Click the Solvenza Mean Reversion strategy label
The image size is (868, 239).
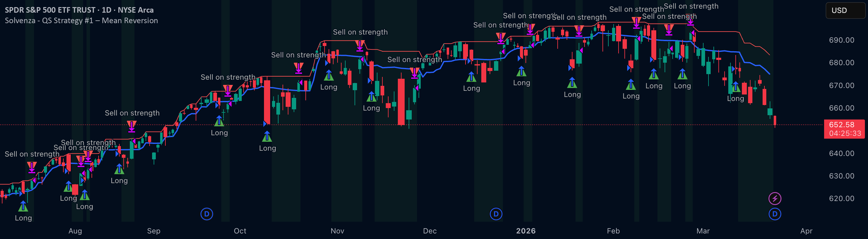coord(81,20)
